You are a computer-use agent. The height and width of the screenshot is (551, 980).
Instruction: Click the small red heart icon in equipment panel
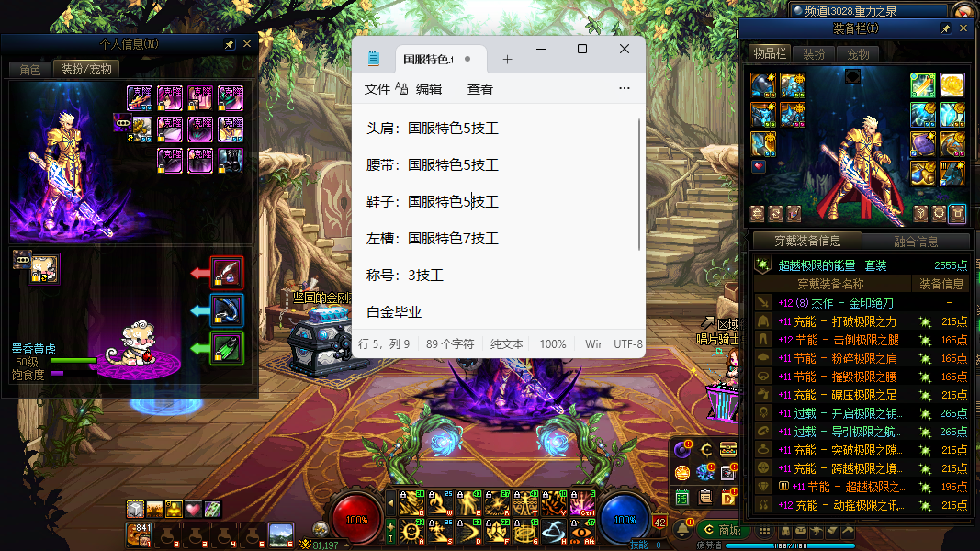click(x=758, y=167)
